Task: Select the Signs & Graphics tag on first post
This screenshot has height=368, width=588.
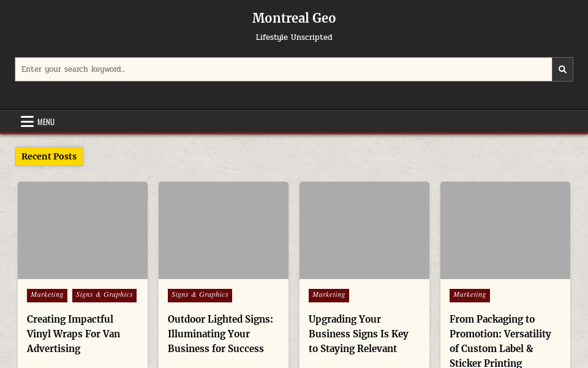Action: [x=104, y=295]
